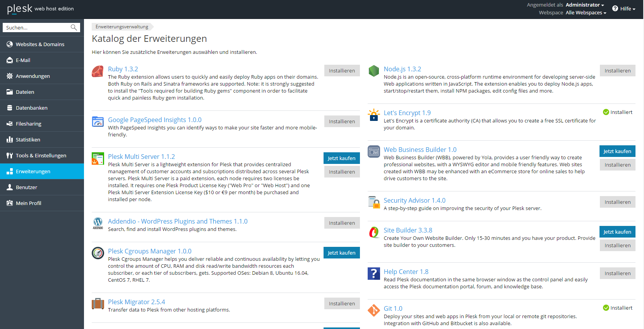Open Plesk Cgroups Manager 1.0.0 link
This screenshot has height=329, width=644.
point(150,251)
